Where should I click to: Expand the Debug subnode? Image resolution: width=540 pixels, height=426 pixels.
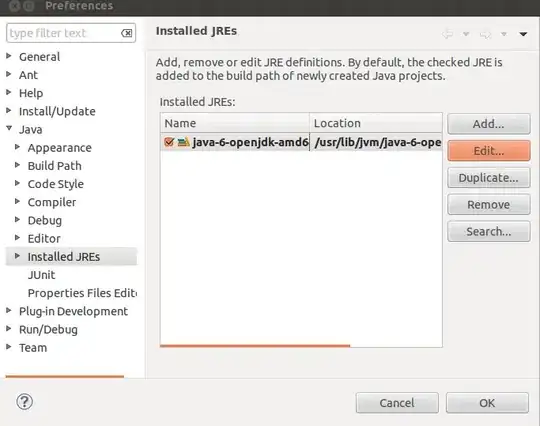[17, 220]
